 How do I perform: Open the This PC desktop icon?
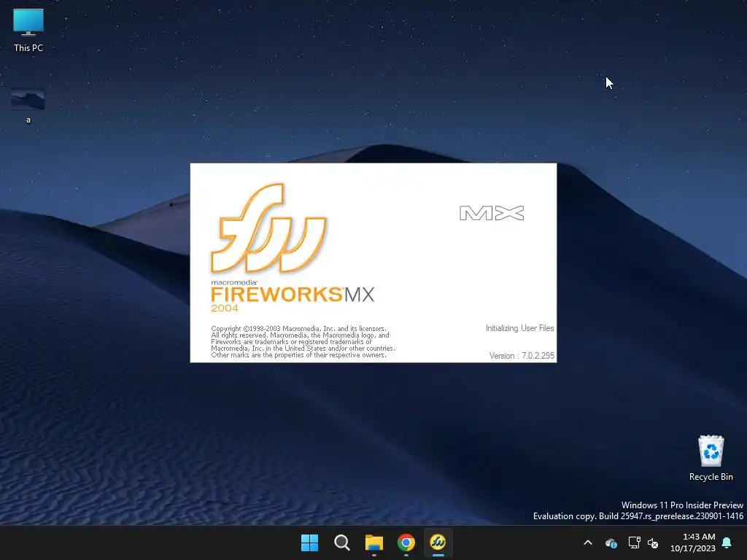(x=28, y=31)
